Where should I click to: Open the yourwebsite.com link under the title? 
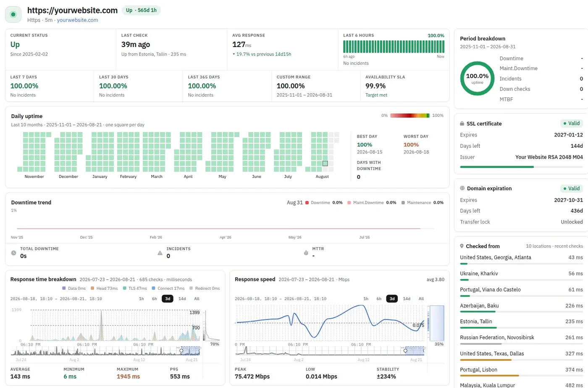77,20
